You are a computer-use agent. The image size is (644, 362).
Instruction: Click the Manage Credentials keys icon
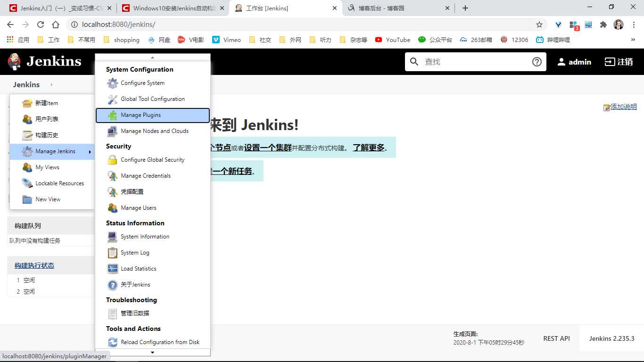(112, 176)
